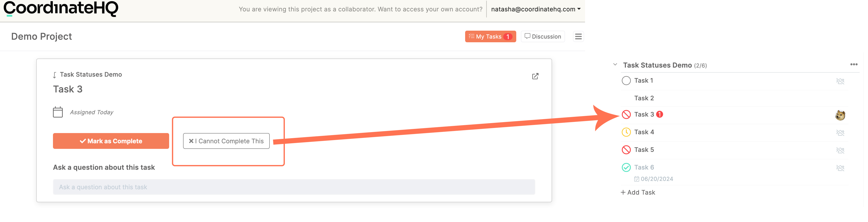Open the Discussion tab
The width and height of the screenshot is (868, 222).
tap(542, 36)
